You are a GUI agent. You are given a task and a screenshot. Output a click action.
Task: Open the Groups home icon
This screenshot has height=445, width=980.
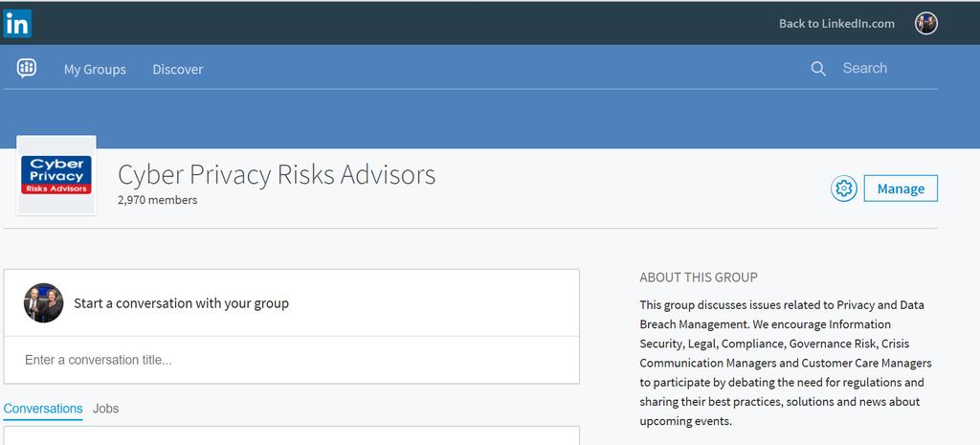pyautogui.click(x=26, y=68)
